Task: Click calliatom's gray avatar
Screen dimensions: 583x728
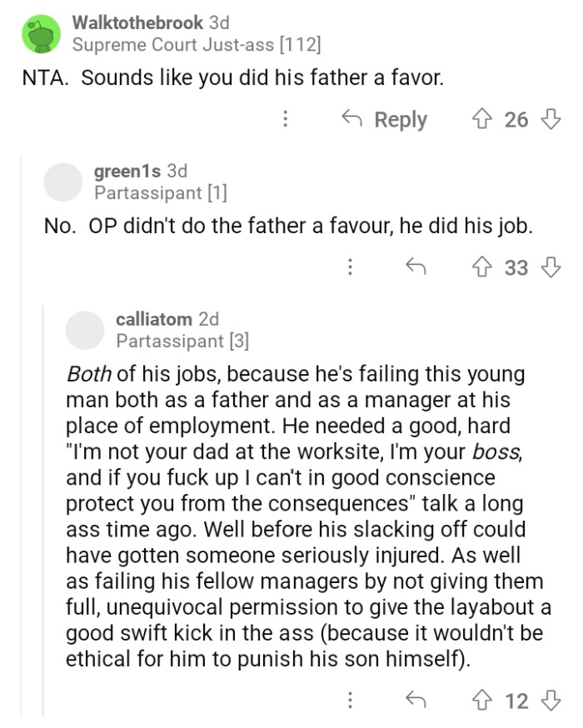Action: coord(84,330)
